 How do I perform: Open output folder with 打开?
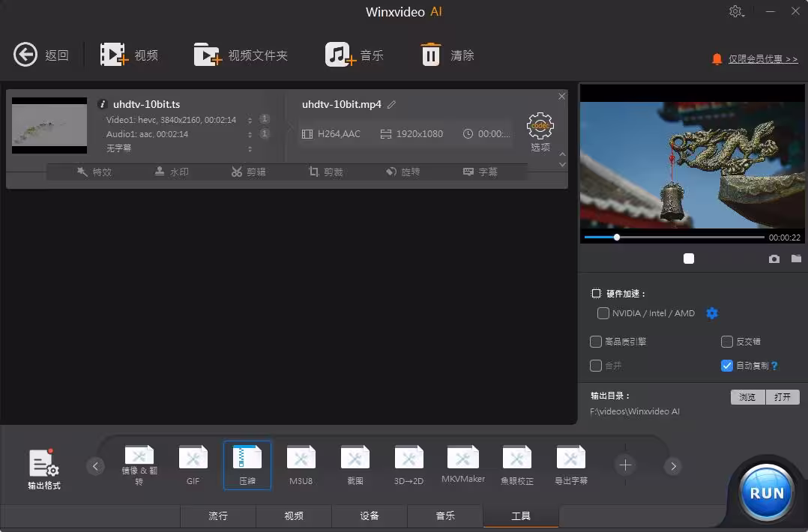point(783,396)
